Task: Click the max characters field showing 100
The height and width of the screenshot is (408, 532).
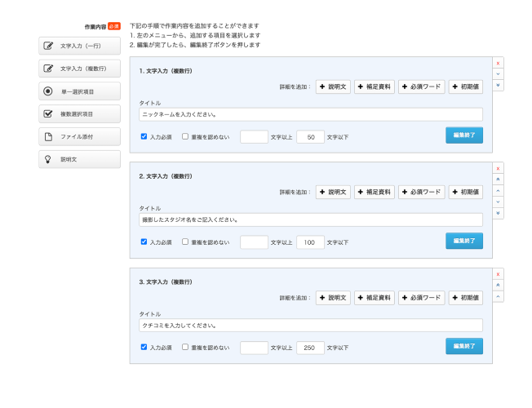Action: tap(310, 242)
